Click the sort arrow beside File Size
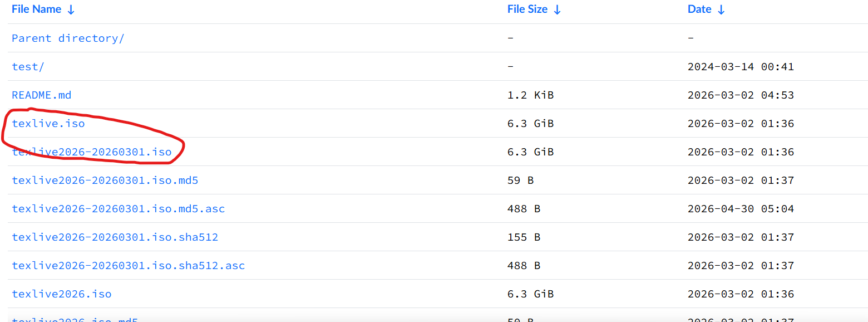Viewport: 868px width, 322px height. [x=557, y=10]
